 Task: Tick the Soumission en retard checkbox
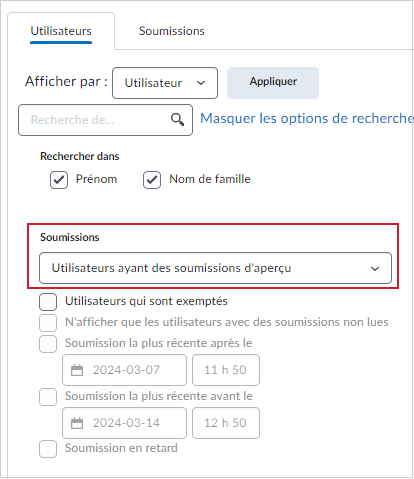tap(48, 449)
